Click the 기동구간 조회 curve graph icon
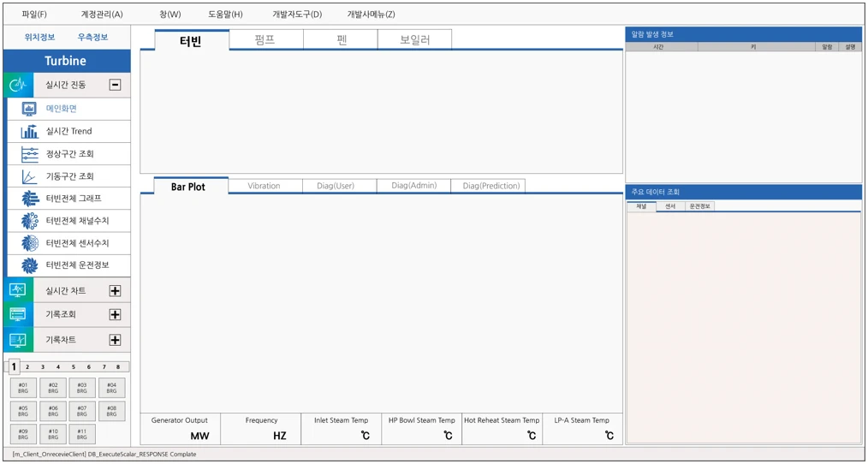The width and height of the screenshot is (868, 464). tap(29, 176)
